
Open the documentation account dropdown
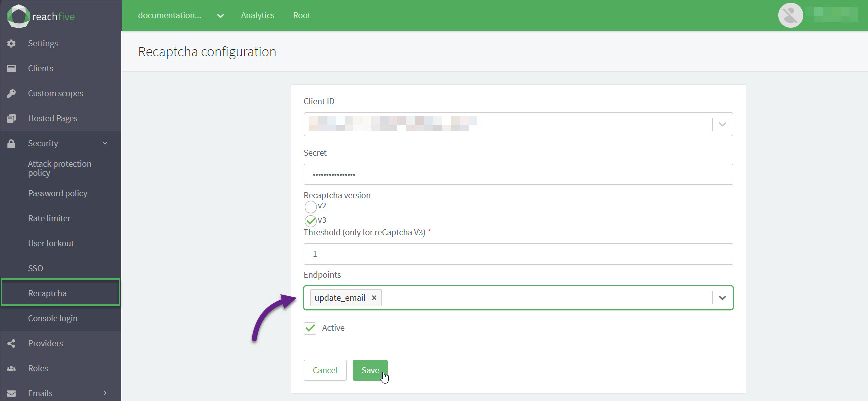click(181, 15)
